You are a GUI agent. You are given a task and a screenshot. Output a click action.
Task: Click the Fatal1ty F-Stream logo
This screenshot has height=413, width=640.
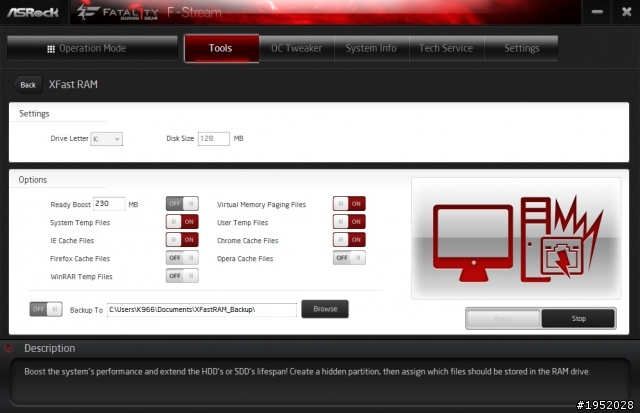(x=150, y=13)
